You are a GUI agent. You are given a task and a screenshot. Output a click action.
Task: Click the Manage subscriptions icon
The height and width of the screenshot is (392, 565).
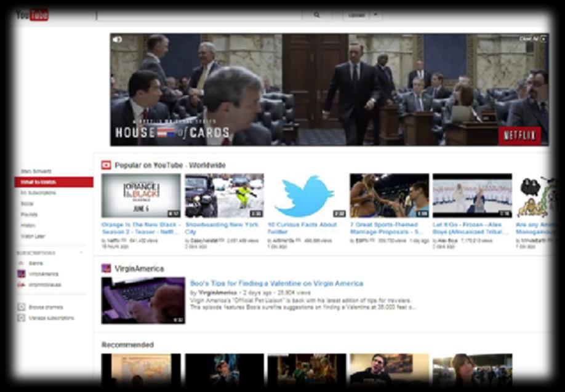[22, 318]
